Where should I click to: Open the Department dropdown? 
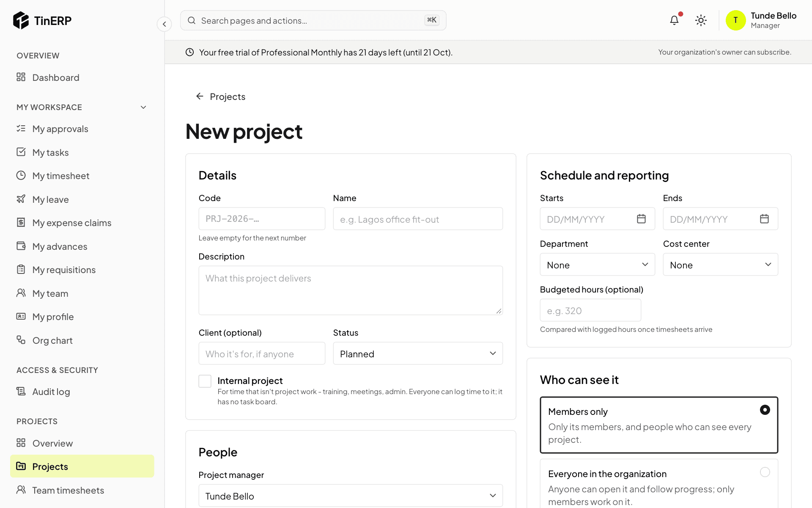pyautogui.click(x=597, y=265)
